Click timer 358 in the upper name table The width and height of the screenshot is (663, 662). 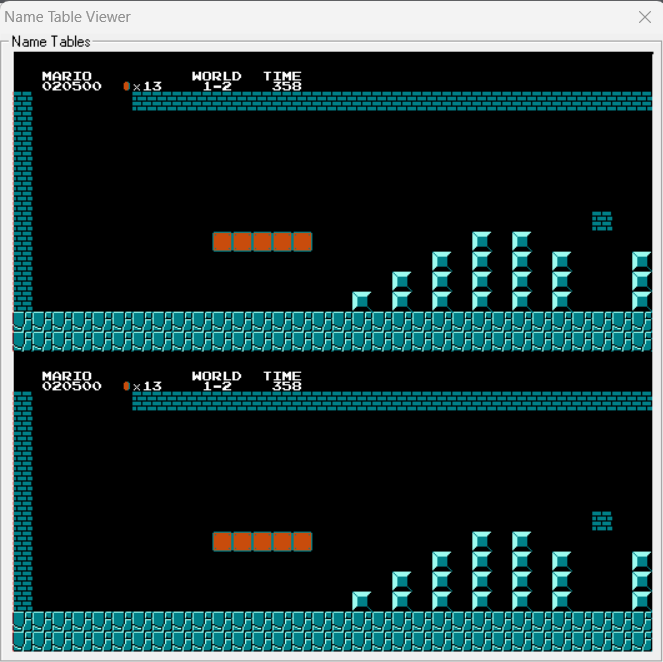click(287, 86)
